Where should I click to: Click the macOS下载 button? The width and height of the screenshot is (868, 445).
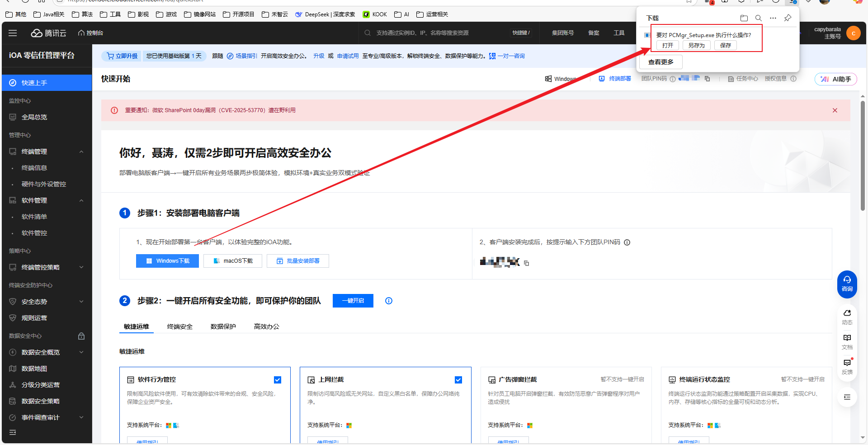pos(233,261)
